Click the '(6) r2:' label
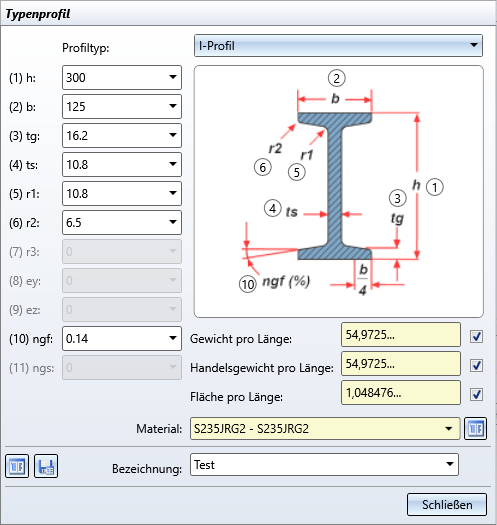 click(x=24, y=223)
